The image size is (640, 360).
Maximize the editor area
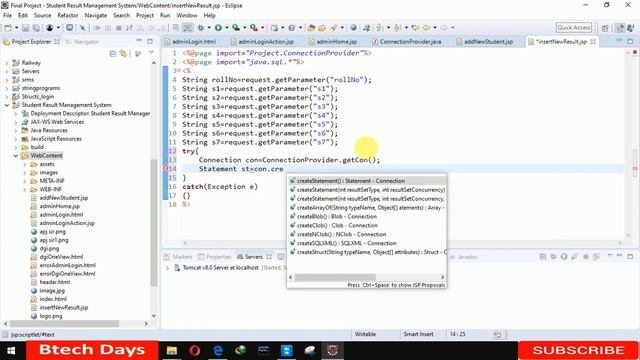(x=630, y=41)
